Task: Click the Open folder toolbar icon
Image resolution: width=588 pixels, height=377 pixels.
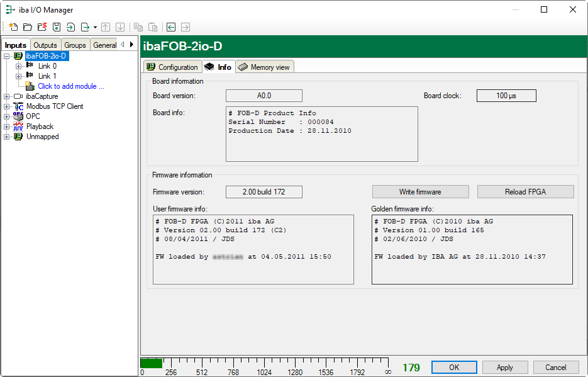Action: click(x=28, y=27)
